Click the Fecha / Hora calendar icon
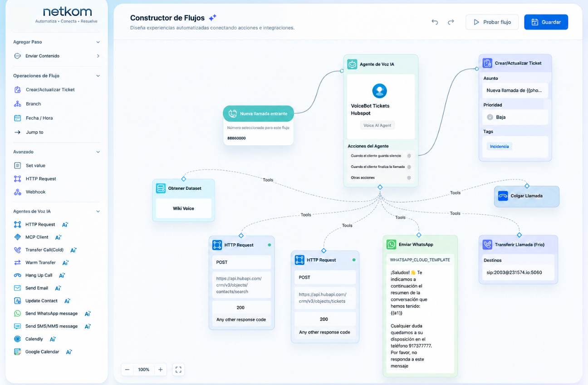Viewport: 588px width, 385px height. (x=18, y=118)
